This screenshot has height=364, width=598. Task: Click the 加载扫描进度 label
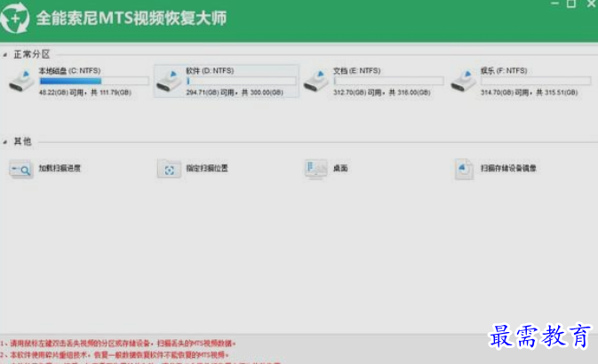pyautogui.click(x=60, y=168)
